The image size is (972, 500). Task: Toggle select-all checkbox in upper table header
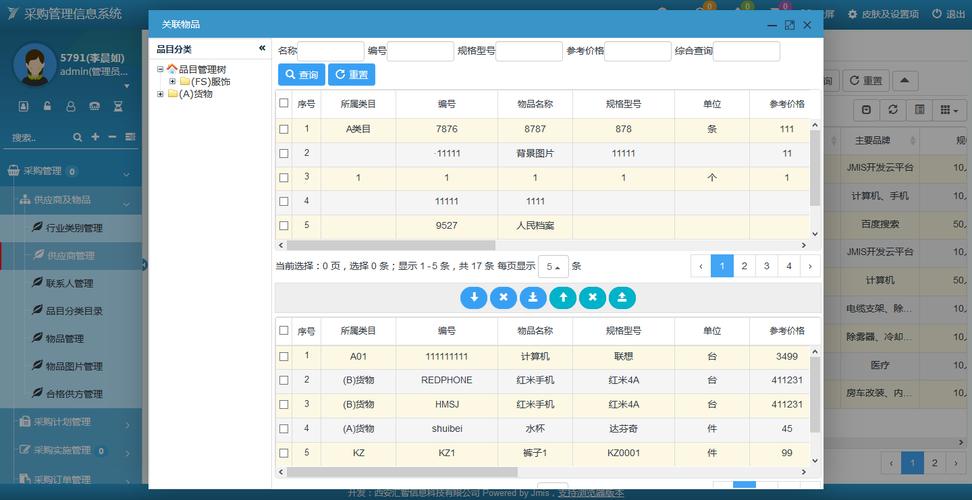click(283, 103)
